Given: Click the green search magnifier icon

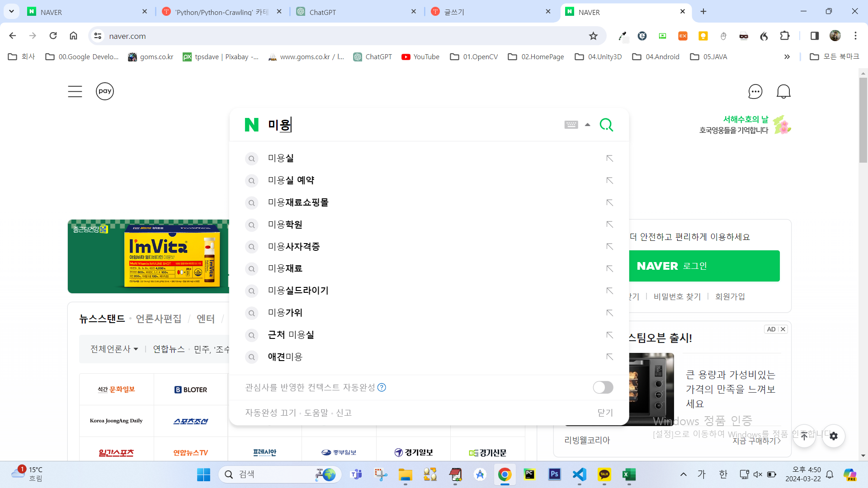Looking at the screenshot, I should (x=606, y=125).
